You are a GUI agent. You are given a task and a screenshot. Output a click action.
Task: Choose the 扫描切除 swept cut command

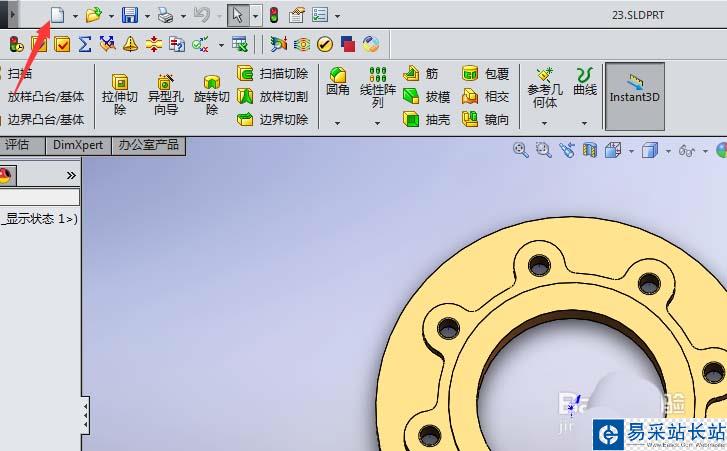pyautogui.click(x=273, y=73)
